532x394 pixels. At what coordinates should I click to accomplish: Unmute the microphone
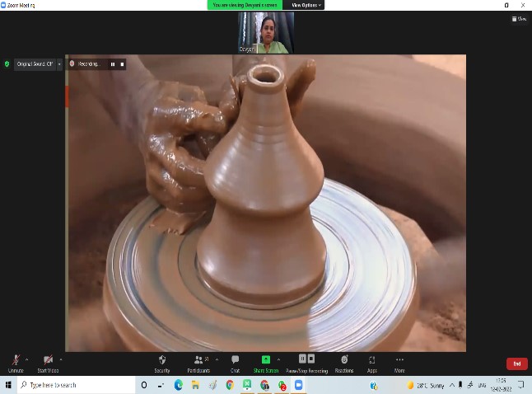(15, 361)
